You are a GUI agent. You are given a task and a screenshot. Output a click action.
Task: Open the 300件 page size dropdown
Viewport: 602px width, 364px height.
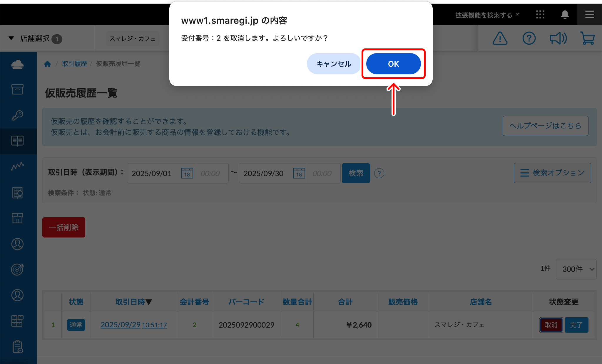click(576, 269)
